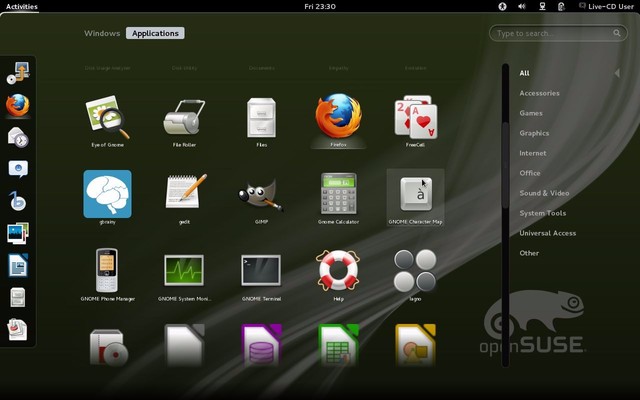Select the Universal Access category
The image size is (640, 400).
pos(547,233)
